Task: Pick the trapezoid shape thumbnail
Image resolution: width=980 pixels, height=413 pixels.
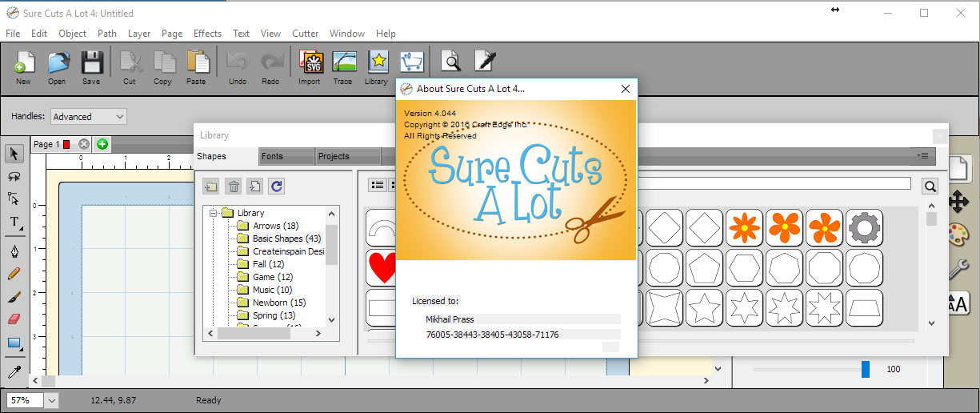Action: click(x=864, y=307)
